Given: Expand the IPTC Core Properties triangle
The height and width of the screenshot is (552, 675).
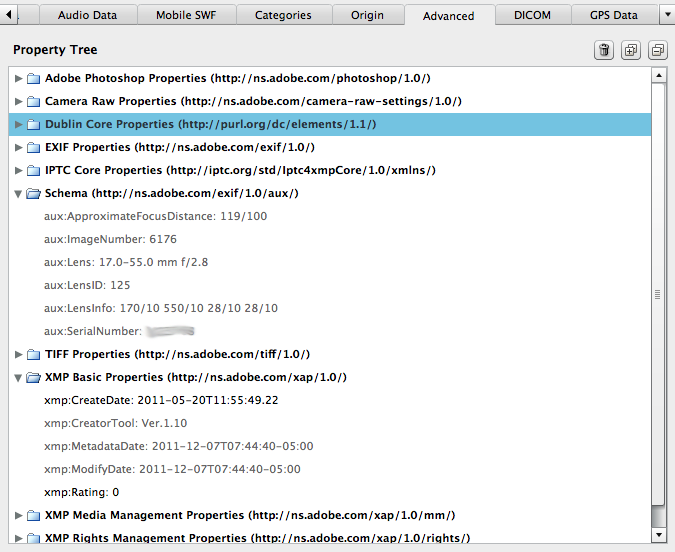Looking at the screenshot, I should point(19,170).
